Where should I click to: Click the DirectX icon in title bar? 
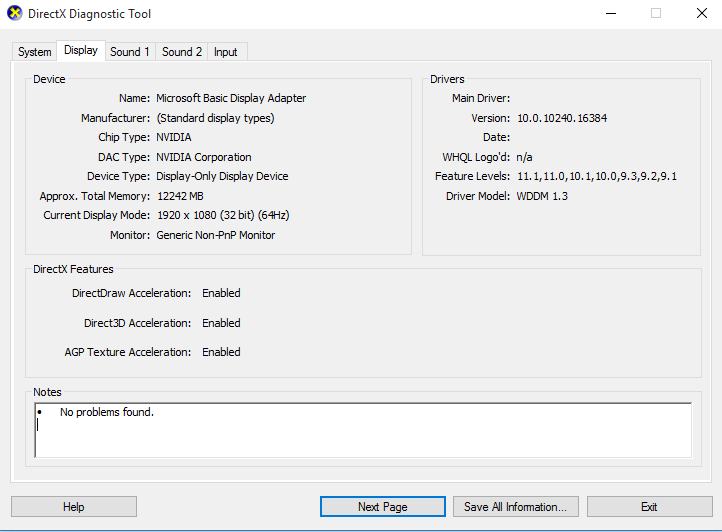tap(13, 14)
